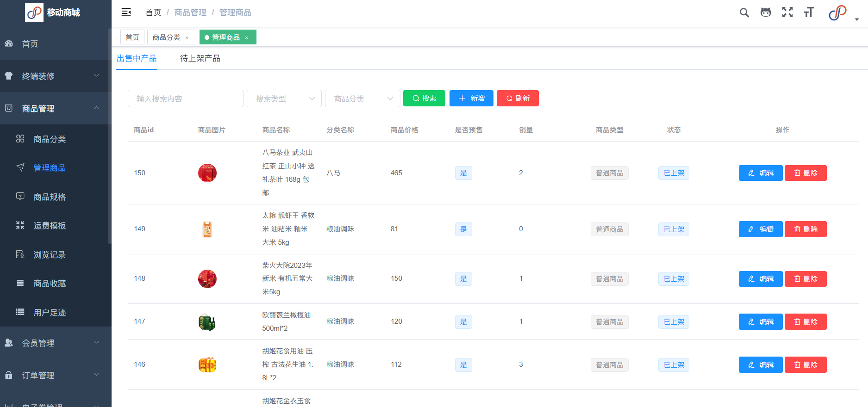Image resolution: width=868 pixels, height=407 pixels.
Task: Close the 管理商品 tab tag
Action: (247, 38)
